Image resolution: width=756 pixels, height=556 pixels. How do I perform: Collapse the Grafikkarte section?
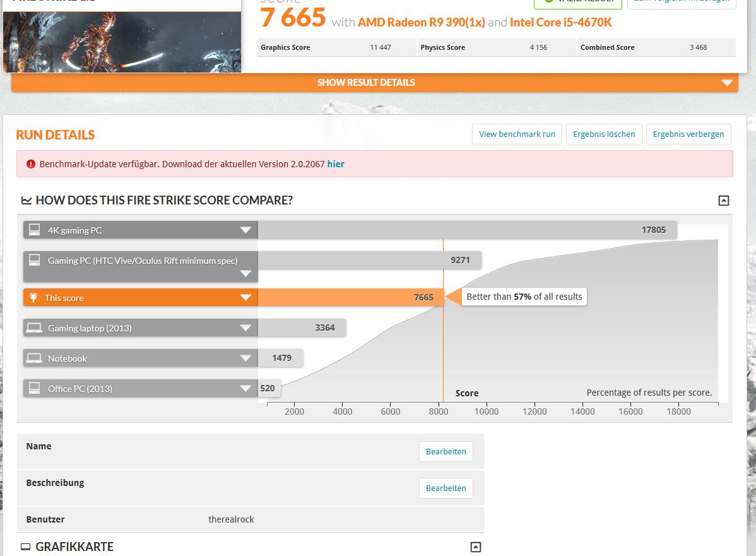(x=475, y=547)
